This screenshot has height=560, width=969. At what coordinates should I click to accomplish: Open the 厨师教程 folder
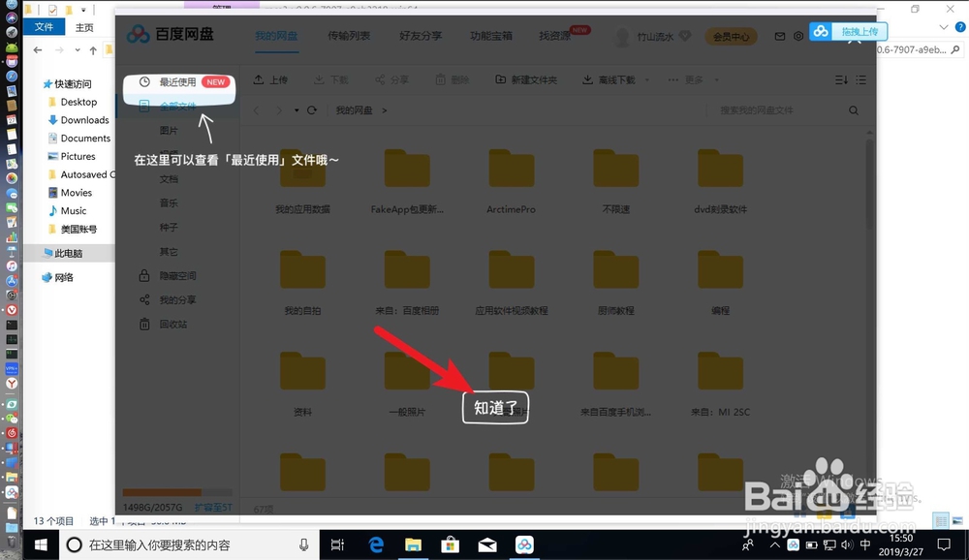(615, 283)
